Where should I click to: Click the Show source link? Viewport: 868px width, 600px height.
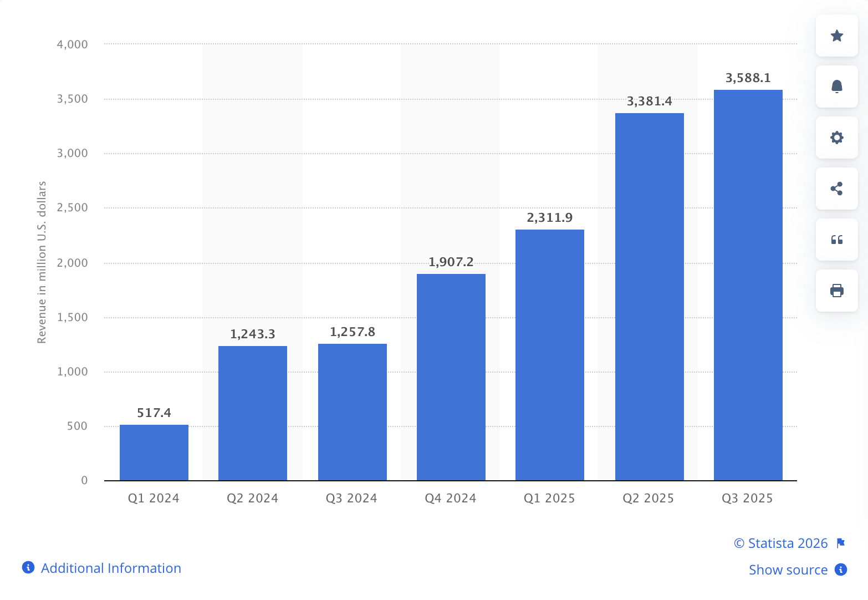click(788, 570)
